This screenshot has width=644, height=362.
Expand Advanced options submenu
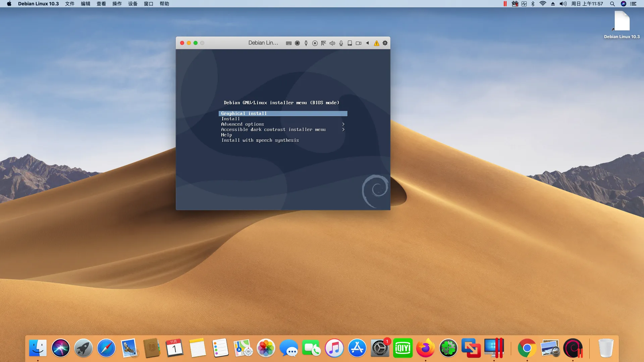[x=283, y=124]
